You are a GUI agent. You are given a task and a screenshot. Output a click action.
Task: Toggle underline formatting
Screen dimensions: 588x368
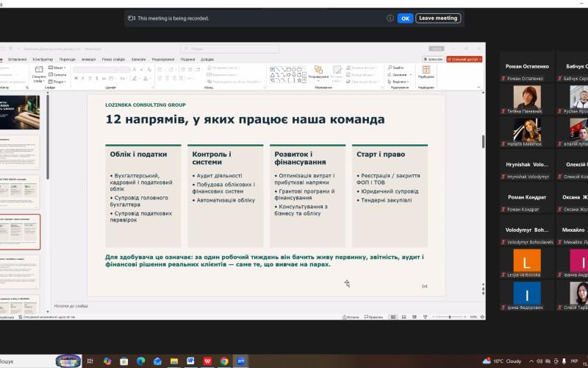90,78
